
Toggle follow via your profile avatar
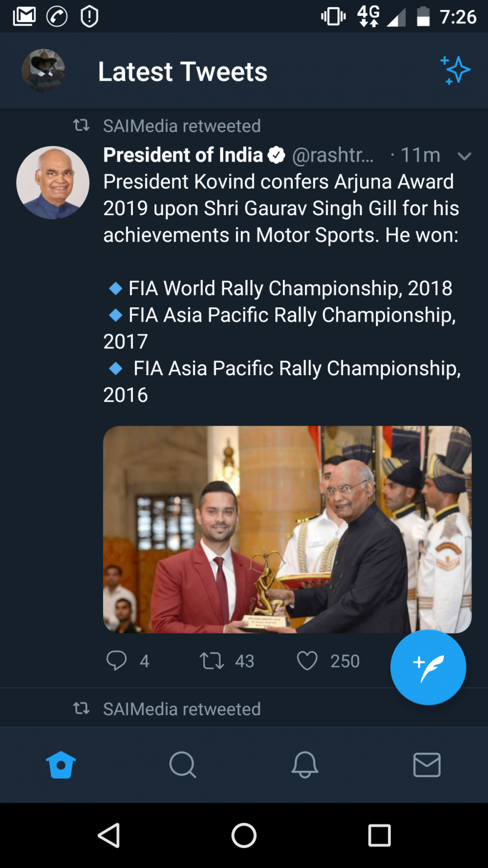pos(43,71)
